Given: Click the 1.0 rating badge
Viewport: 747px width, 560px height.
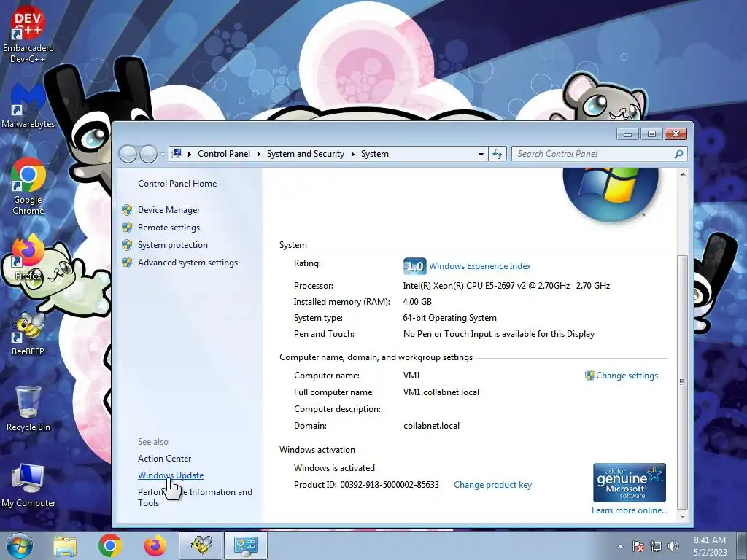Looking at the screenshot, I should 414,266.
